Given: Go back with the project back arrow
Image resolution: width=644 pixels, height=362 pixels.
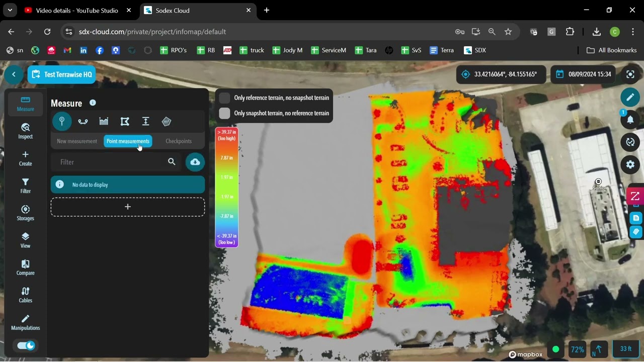Looking at the screenshot, I should [14, 74].
